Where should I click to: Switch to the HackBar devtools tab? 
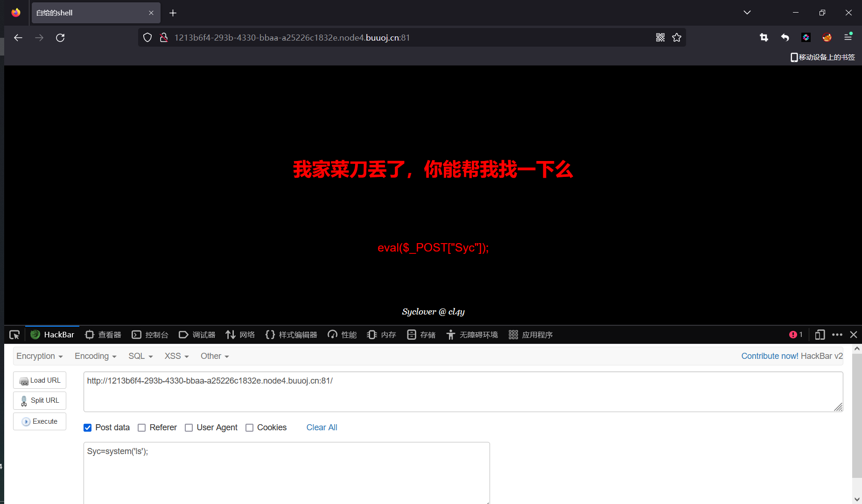[52, 335]
